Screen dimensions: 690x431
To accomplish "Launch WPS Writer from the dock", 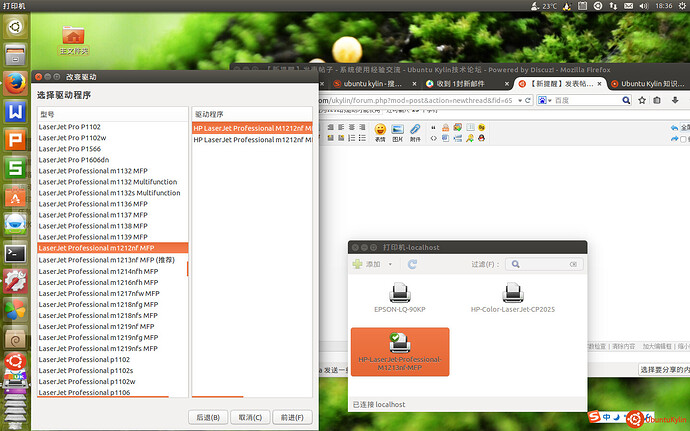I will click(15, 111).
